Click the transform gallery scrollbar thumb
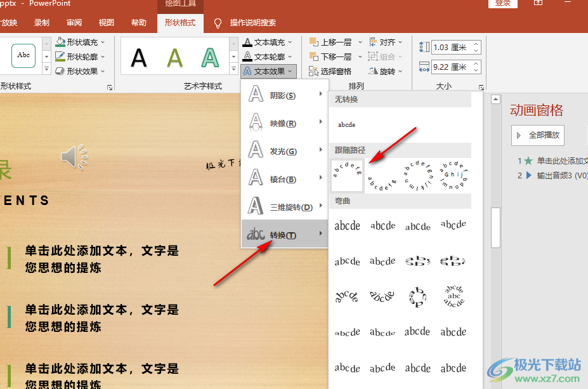Viewport: 588px width, 389px height. pos(496,227)
